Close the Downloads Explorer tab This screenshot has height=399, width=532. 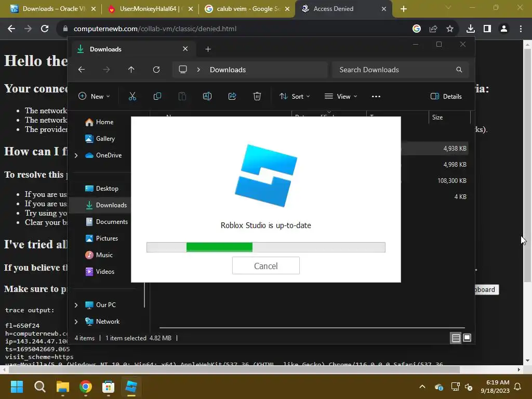(185, 49)
